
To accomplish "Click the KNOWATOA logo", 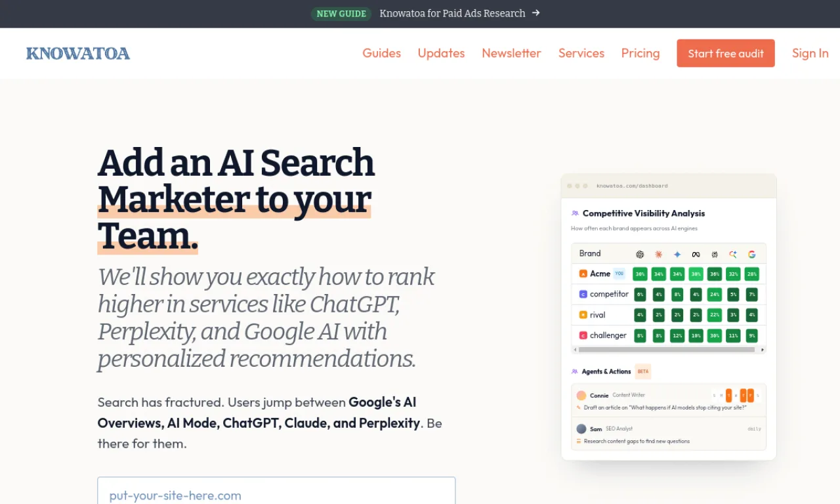I will [x=78, y=53].
